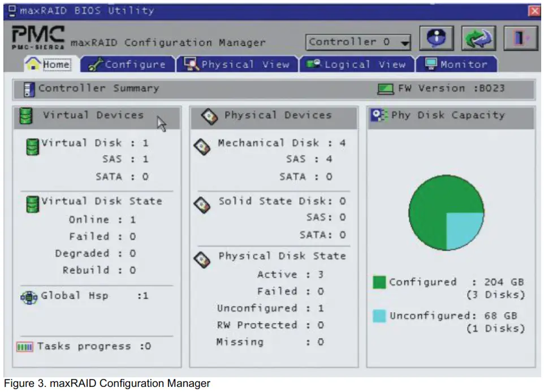This screenshot has height=392, width=544.
Task: Click the Controller Summary server icon
Action: click(x=29, y=89)
